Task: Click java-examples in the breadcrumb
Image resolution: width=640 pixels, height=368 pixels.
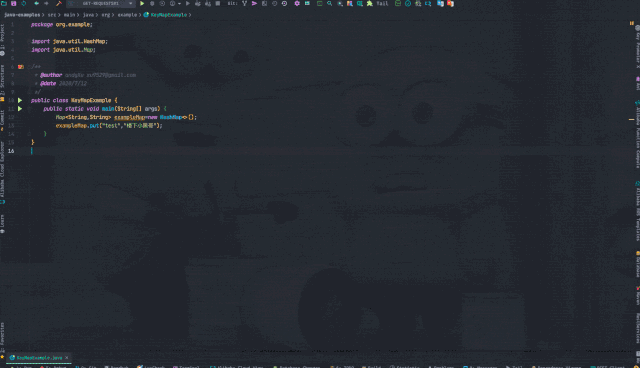Action: 22,15
